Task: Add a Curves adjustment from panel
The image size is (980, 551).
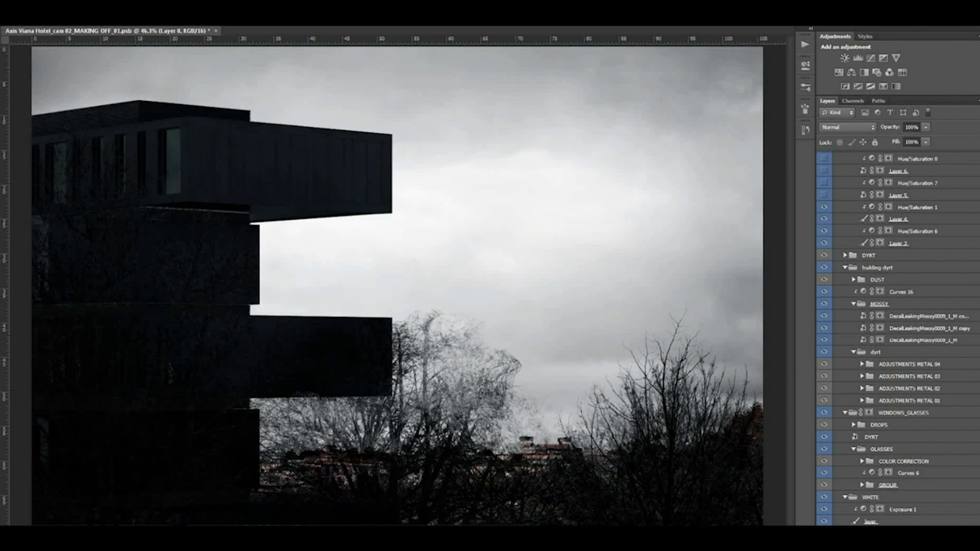Action: (x=870, y=58)
